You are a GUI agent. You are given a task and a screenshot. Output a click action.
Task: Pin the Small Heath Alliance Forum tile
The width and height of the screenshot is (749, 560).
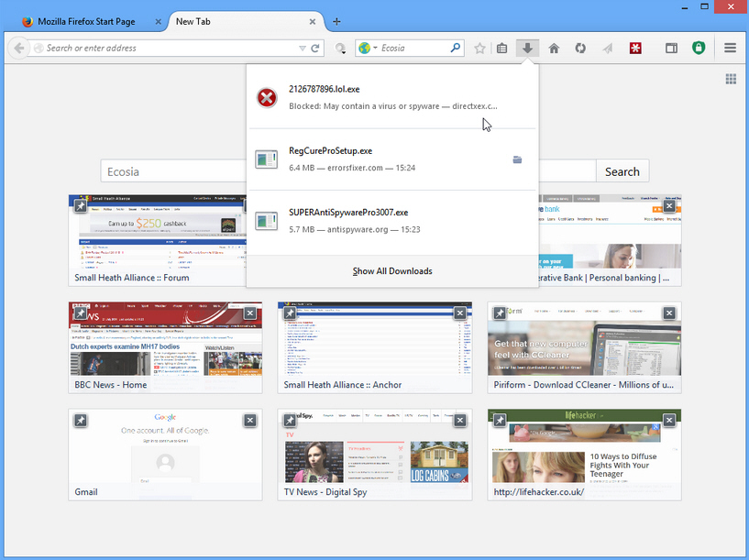81,206
